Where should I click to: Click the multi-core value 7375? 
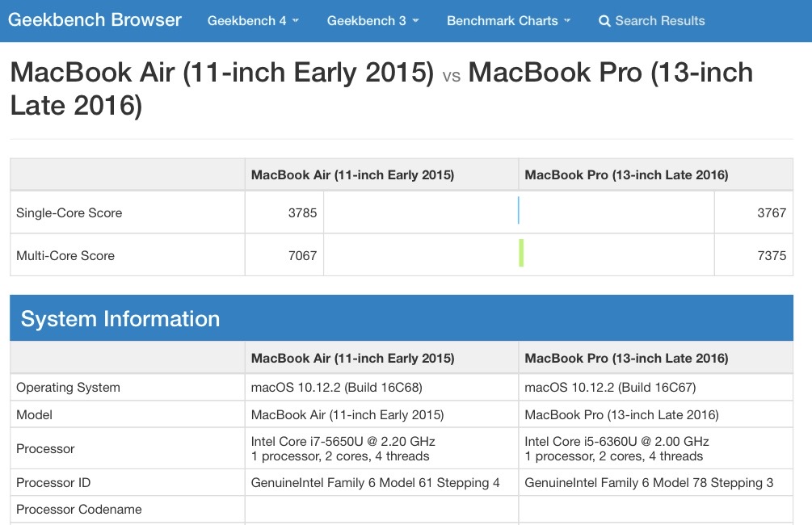point(772,256)
